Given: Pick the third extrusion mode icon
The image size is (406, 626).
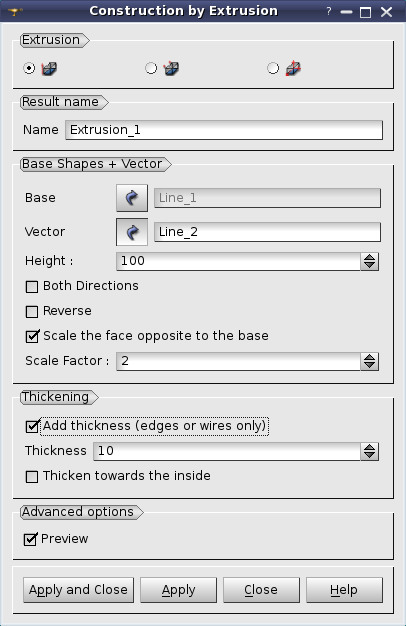Looking at the screenshot, I should click(293, 69).
